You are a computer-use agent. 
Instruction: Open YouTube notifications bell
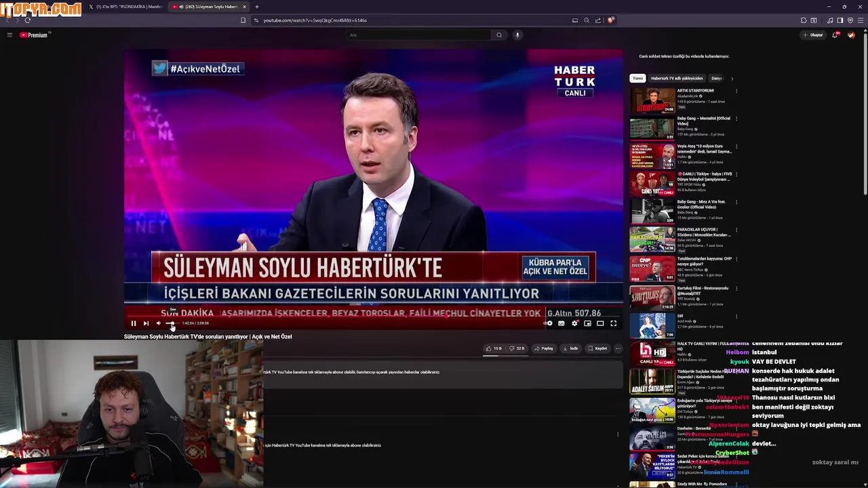(x=835, y=35)
